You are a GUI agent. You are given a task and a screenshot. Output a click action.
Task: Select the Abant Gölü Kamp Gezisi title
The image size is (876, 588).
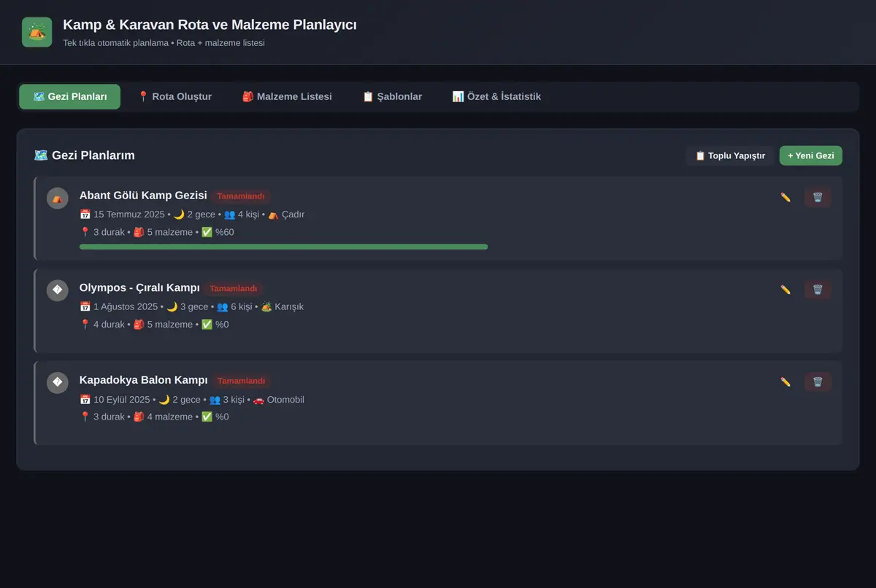(x=143, y=196)
